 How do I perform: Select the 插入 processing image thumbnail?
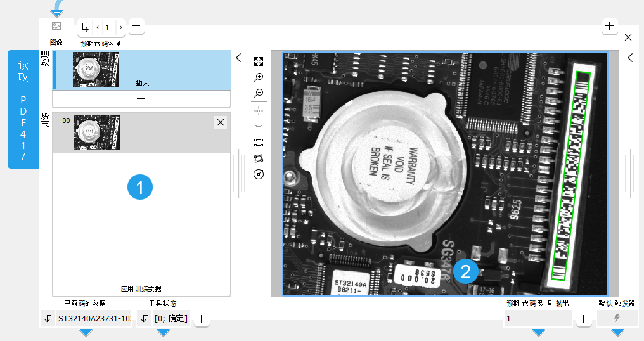pyautogui.click(x=96, y=70)
